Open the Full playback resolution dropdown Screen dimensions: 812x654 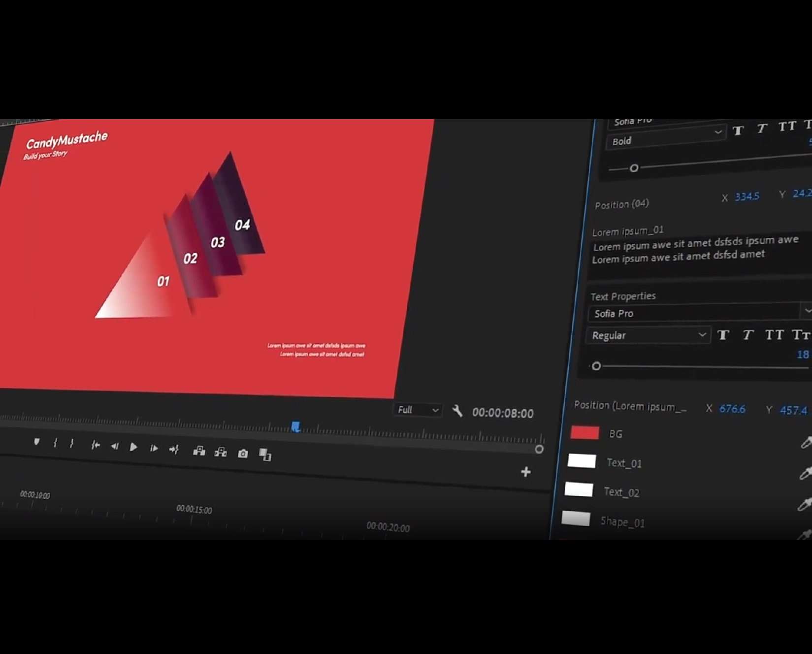coord(417,410)
